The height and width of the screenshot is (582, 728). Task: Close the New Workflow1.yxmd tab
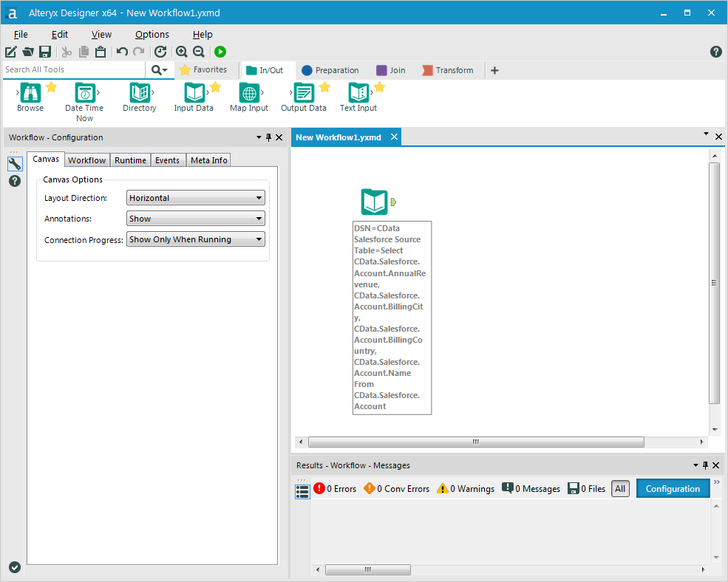(x=394, y=137)
